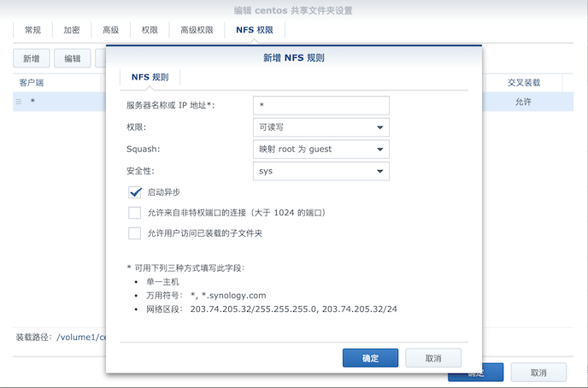Tick 允许用户访问已装载的子文件夹 checkbox
The height and width of the screenshot is (388, 588).
click(x=135, y=233)
